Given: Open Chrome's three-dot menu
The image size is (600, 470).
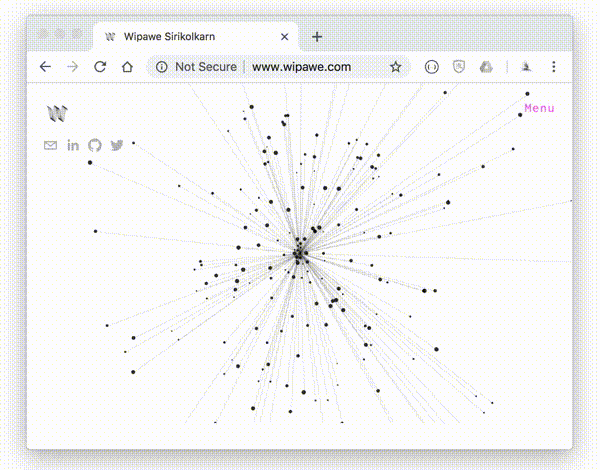Looking at the screenshot, I should pos(553,67).
